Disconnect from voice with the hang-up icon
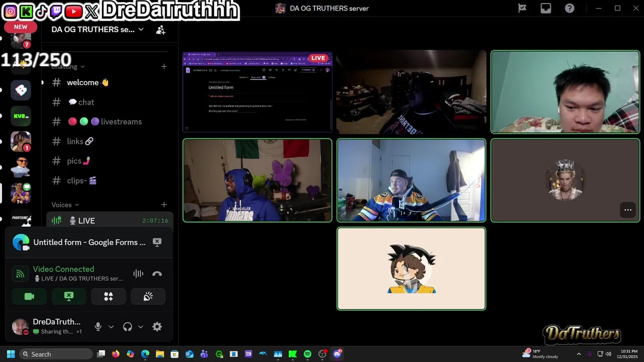644x362 pixels. 157,274
